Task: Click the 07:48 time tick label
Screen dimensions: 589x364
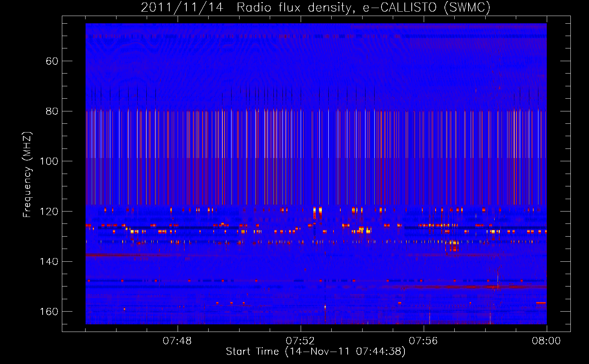Action: click(x=178, y=341)
